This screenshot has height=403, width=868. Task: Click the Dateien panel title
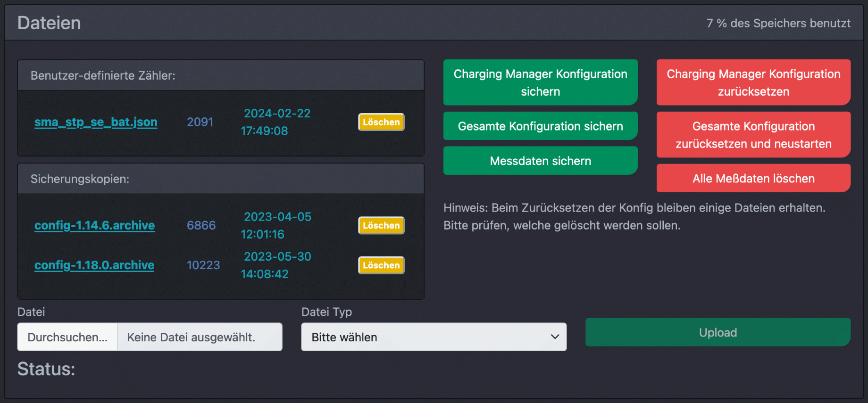(49, 23)
